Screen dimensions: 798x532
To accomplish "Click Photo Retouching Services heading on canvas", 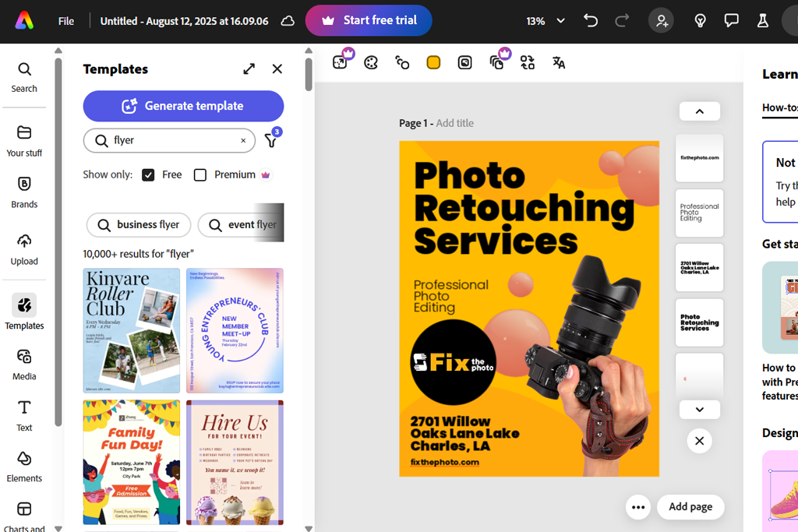I will [523, 207].
